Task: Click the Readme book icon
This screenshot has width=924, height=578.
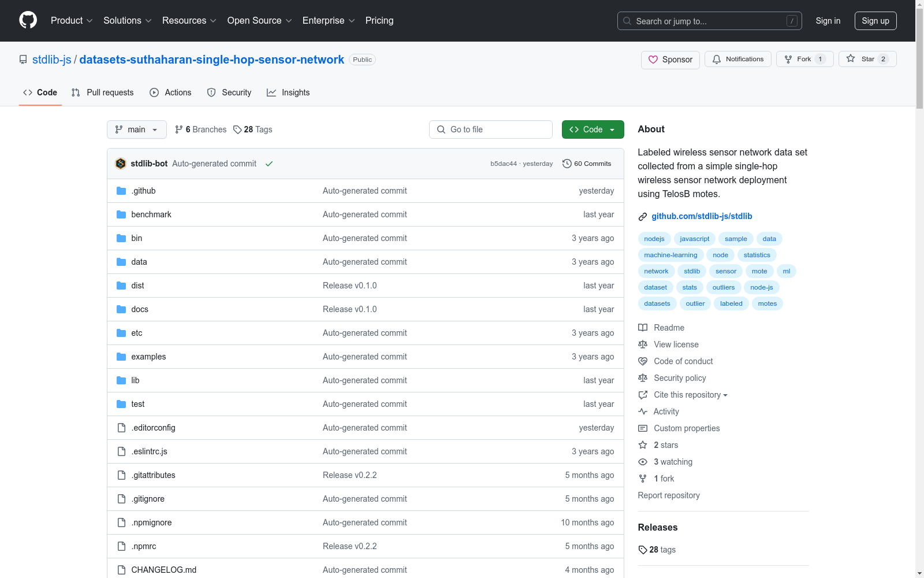Action: coord(643,328)
